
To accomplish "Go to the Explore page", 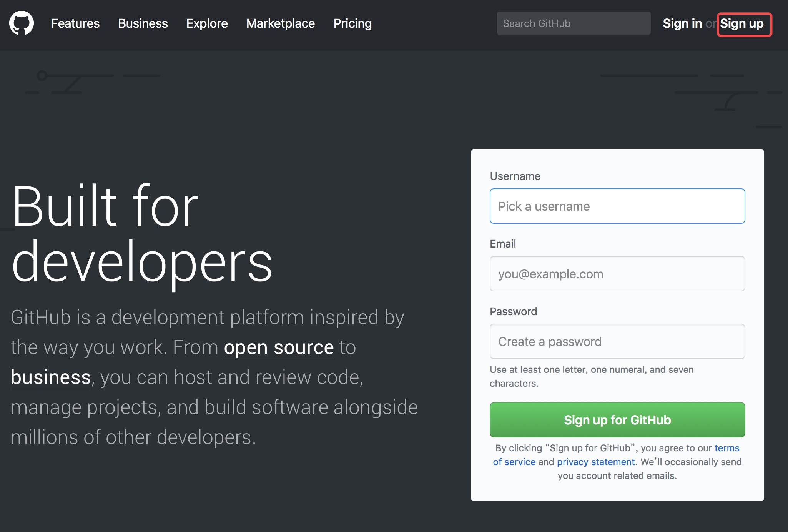I will click(x=207, y=23).
